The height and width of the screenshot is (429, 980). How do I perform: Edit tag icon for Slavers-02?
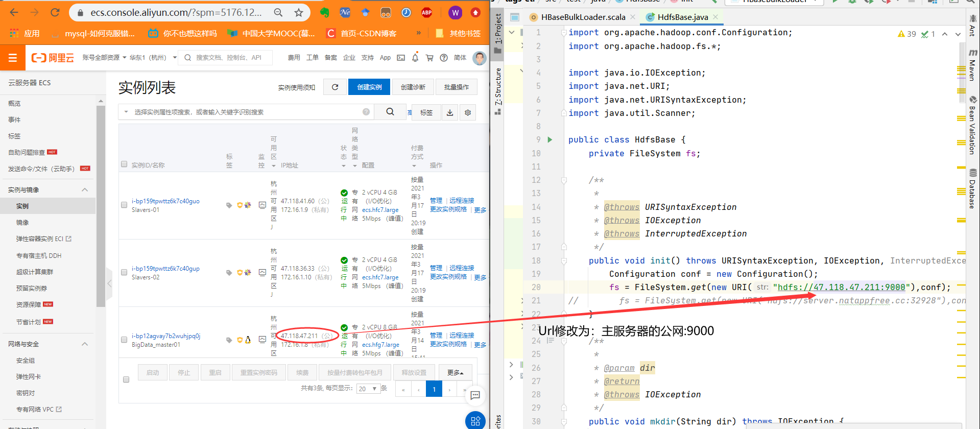tap(229, 273)
